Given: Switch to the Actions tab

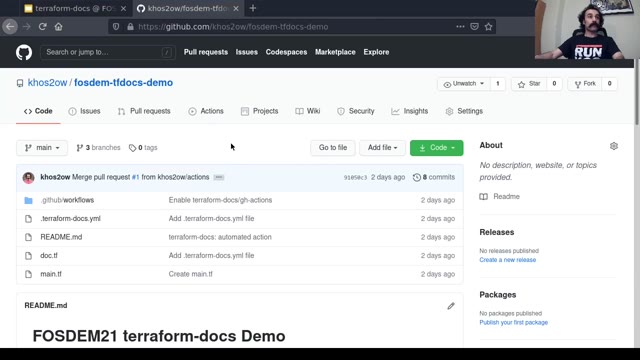Looking at the screenshot, I should (x=206, y=111).
